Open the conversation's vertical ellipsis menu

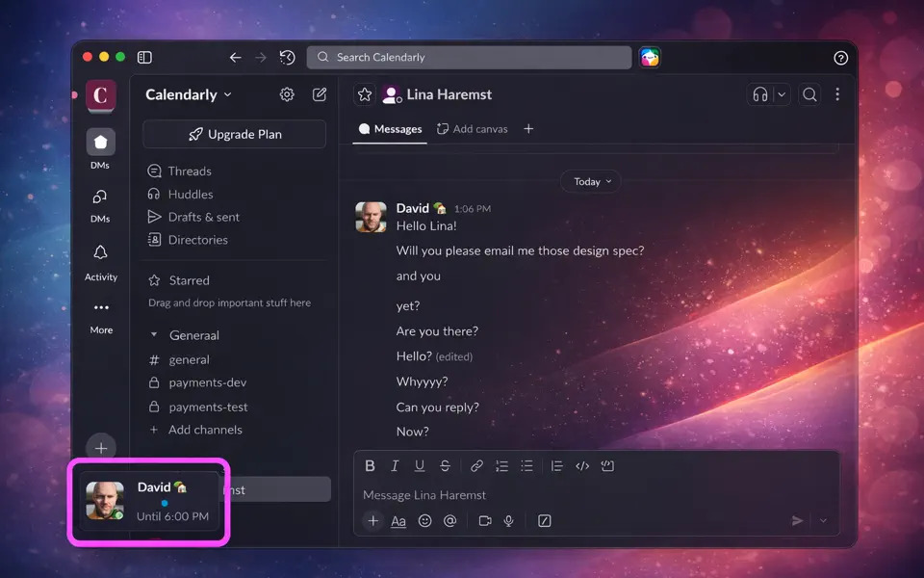tap(837, 94)
